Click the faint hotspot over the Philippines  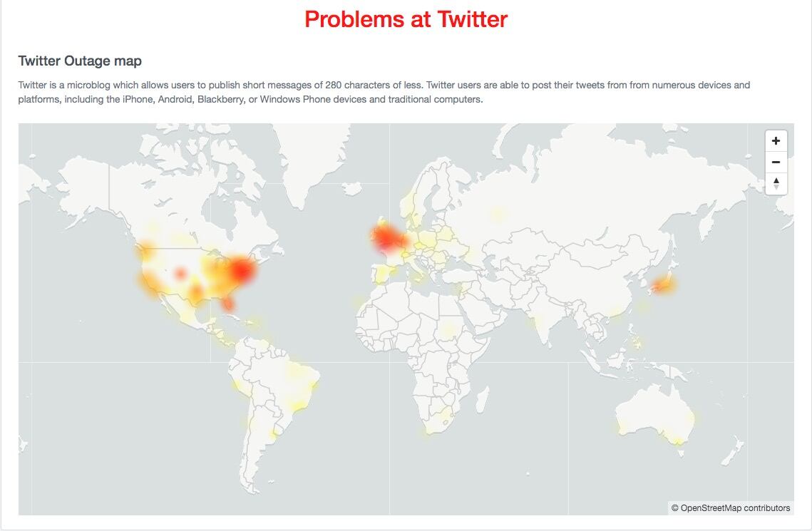pyautogui.click(x=637, y=344)
